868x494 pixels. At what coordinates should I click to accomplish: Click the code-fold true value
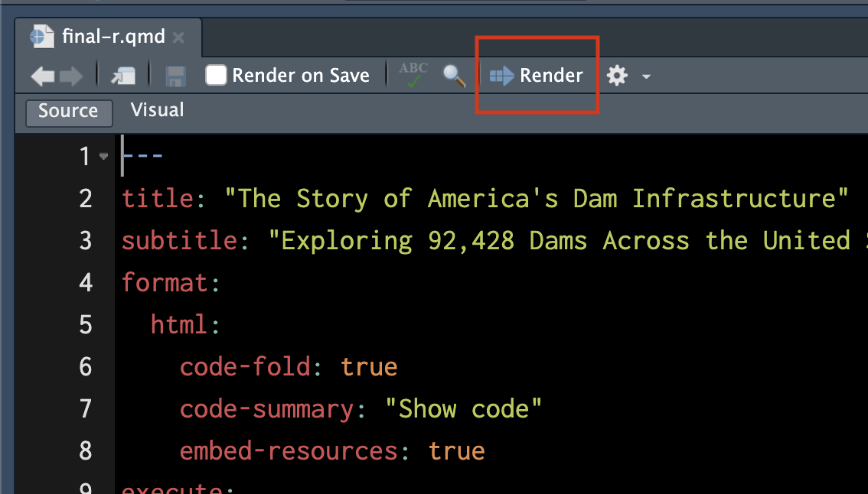tap(369, 367)
